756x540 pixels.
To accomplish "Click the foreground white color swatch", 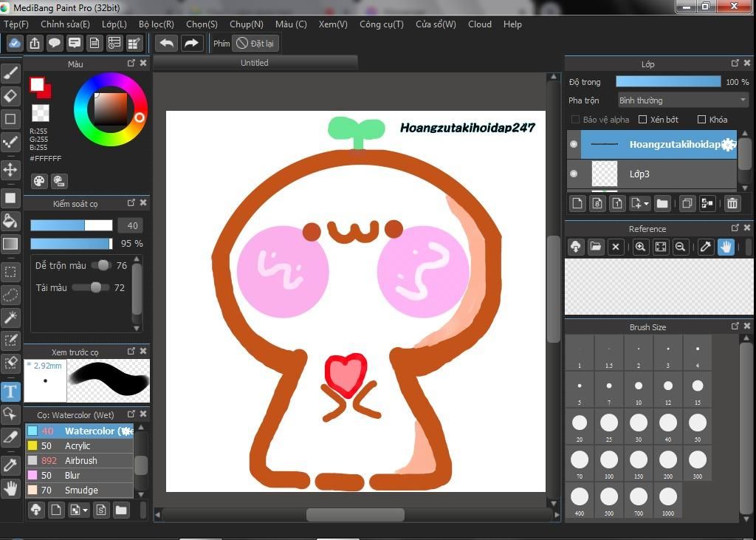I will pos(37,84).
